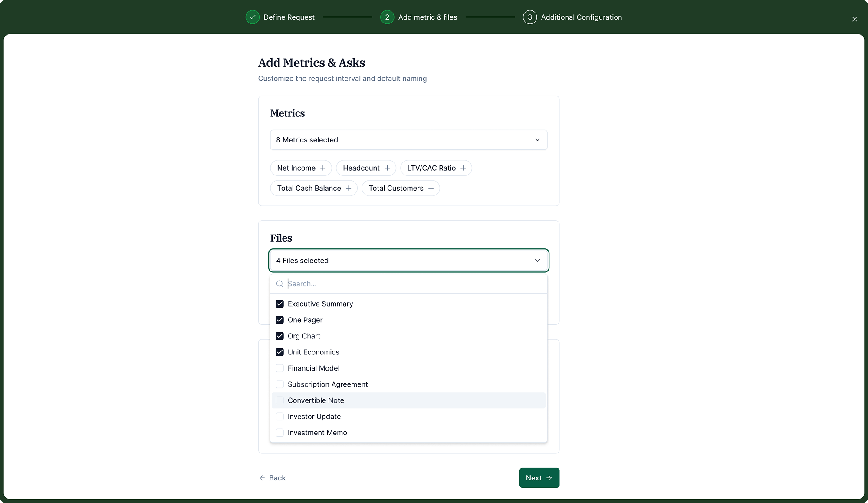
Task: Add the Total Customers metric chip
Action: click(x=401, y=188)
